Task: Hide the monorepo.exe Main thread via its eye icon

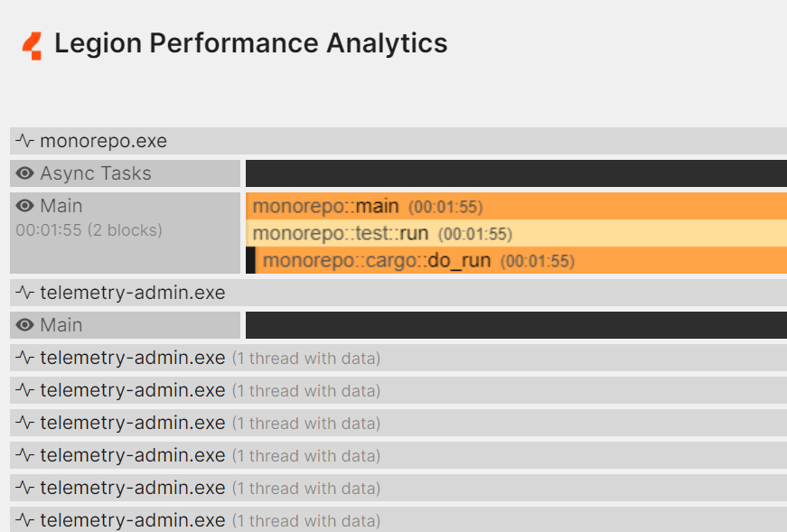Action: pyautogui.click(x=24, y=205)
